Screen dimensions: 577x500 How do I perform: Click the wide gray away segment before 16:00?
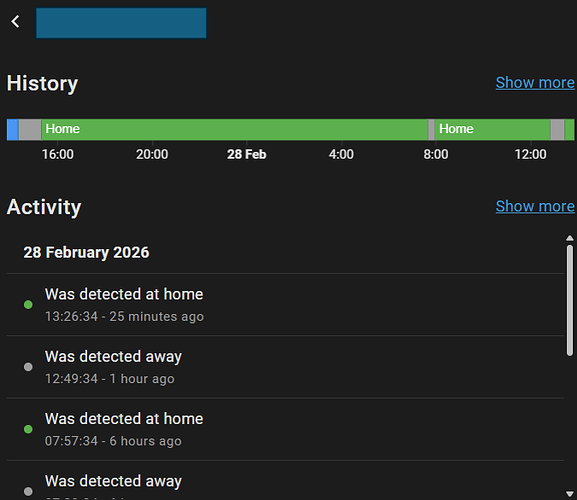30,129
